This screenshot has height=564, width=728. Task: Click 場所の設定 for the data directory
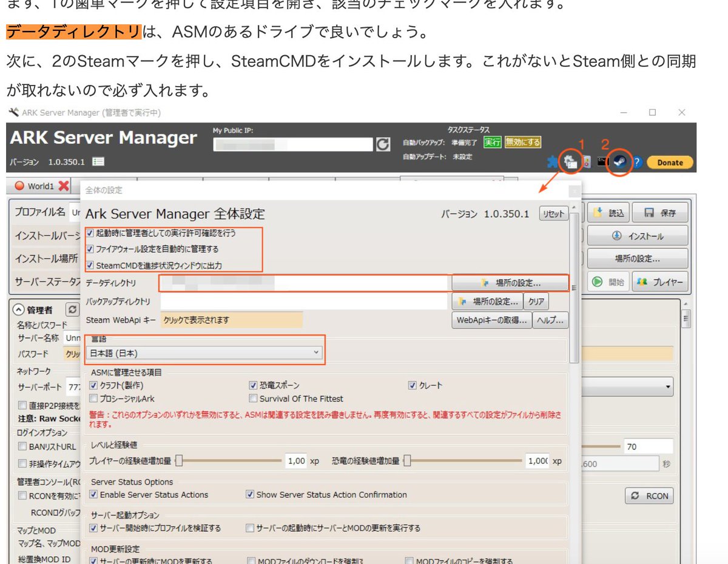coord(510,283)
